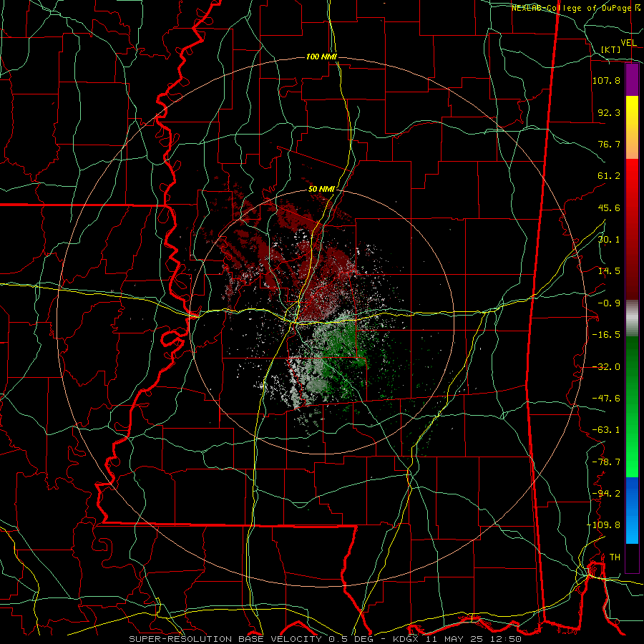Click the 100 NMI range ring label

(321, 57)
